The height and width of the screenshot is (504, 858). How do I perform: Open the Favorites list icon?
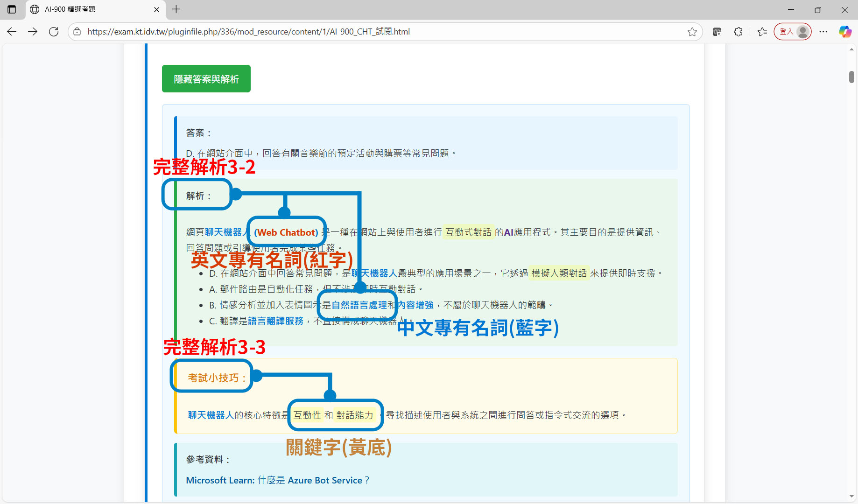click(762, 32)
